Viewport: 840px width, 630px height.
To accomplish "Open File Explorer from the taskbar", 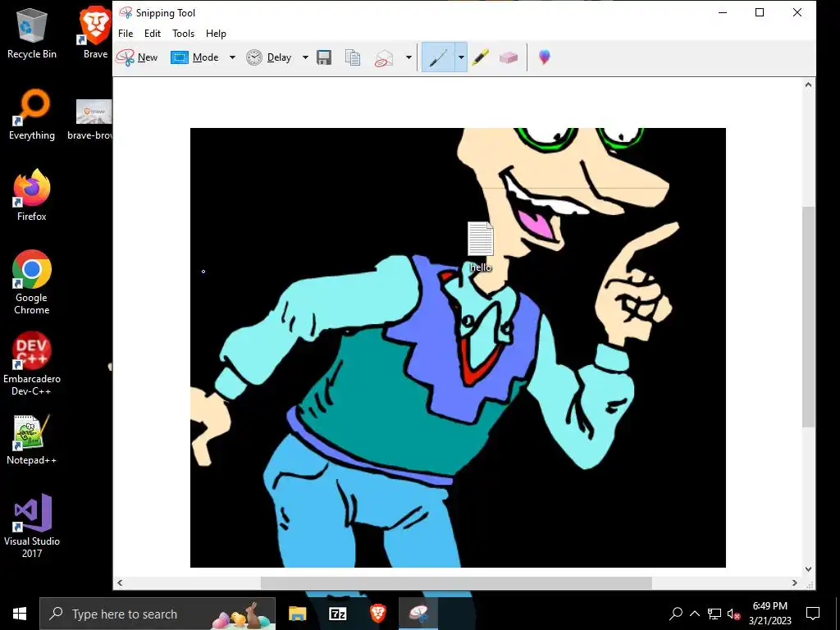I will pos(297,614).
